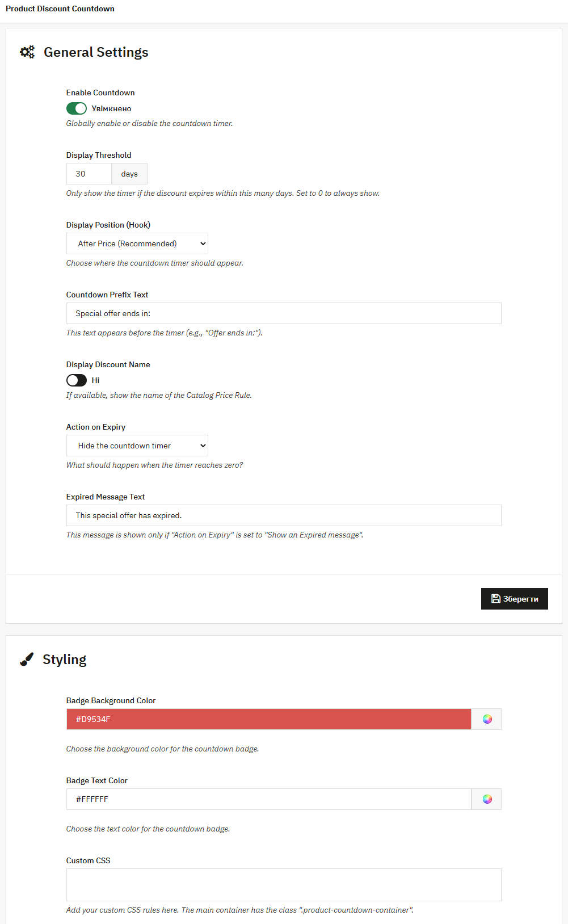Edit the Display Threshold value field
This screenshot has width=568, height=924.
89,174
